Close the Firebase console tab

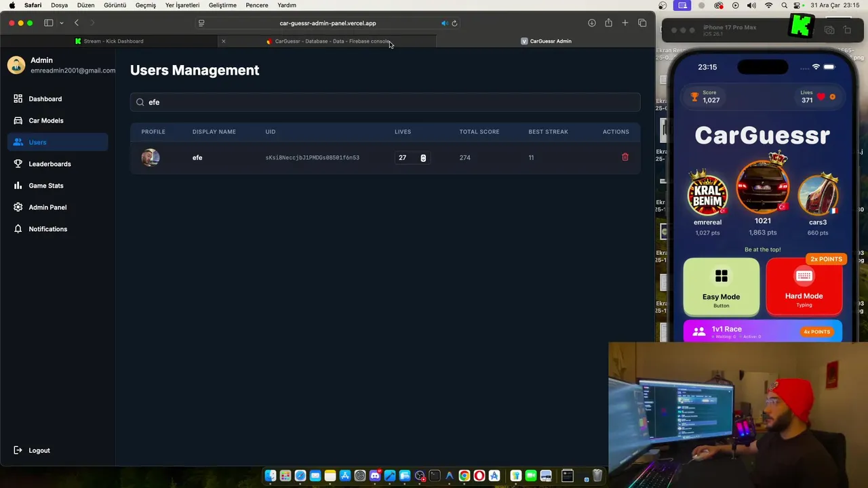tap(223, 41)
